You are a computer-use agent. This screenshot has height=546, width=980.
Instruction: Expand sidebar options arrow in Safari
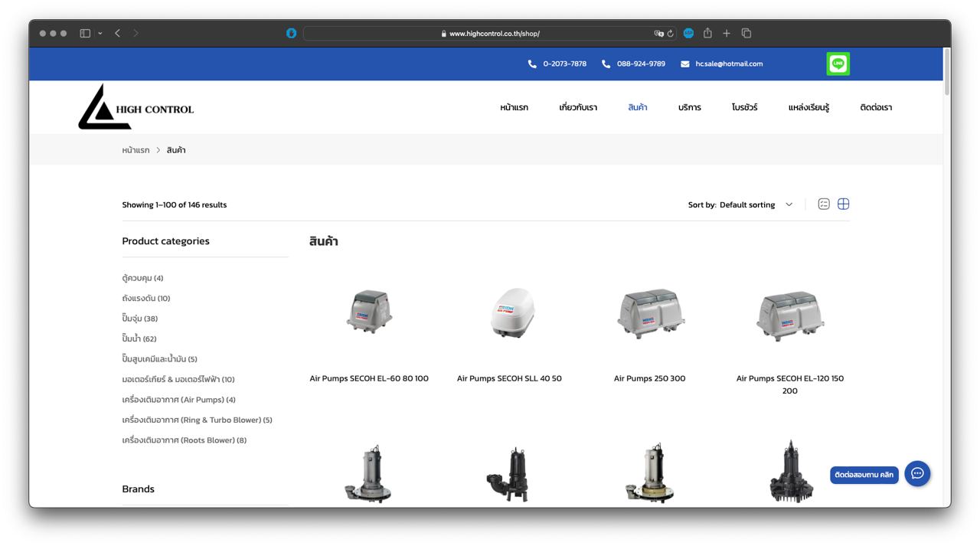tap(100, 34)
